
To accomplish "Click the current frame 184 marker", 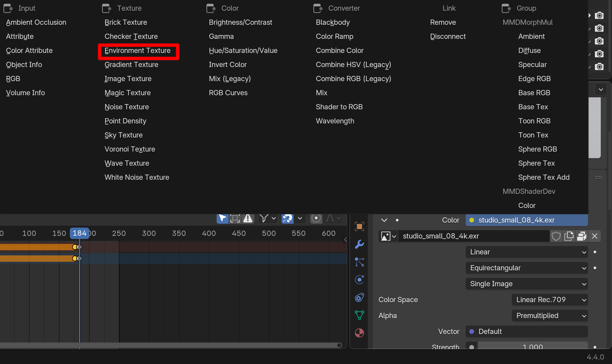I will click(79, 233).
